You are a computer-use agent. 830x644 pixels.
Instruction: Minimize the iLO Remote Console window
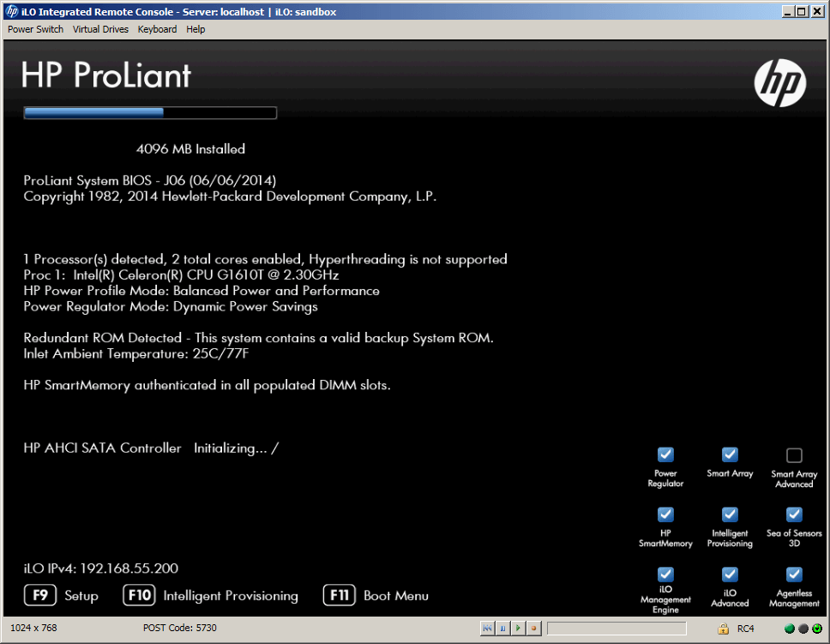click(x=788, y=11)
